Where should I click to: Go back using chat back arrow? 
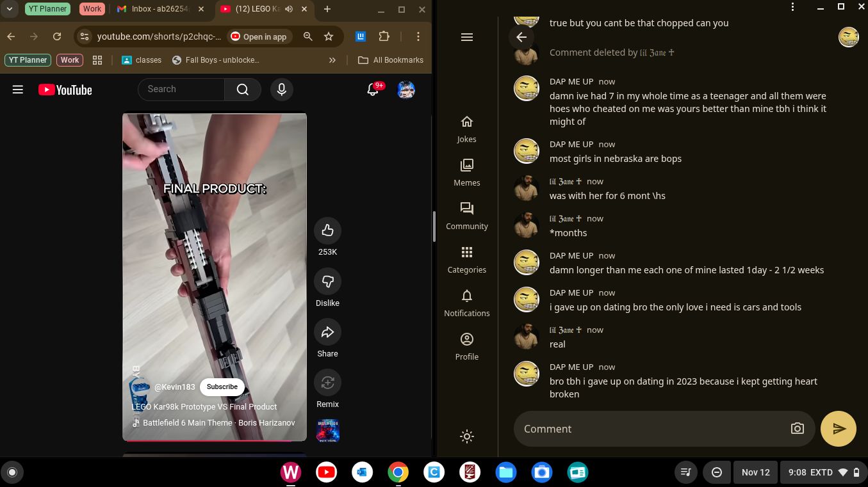click(x=521, y=37)
